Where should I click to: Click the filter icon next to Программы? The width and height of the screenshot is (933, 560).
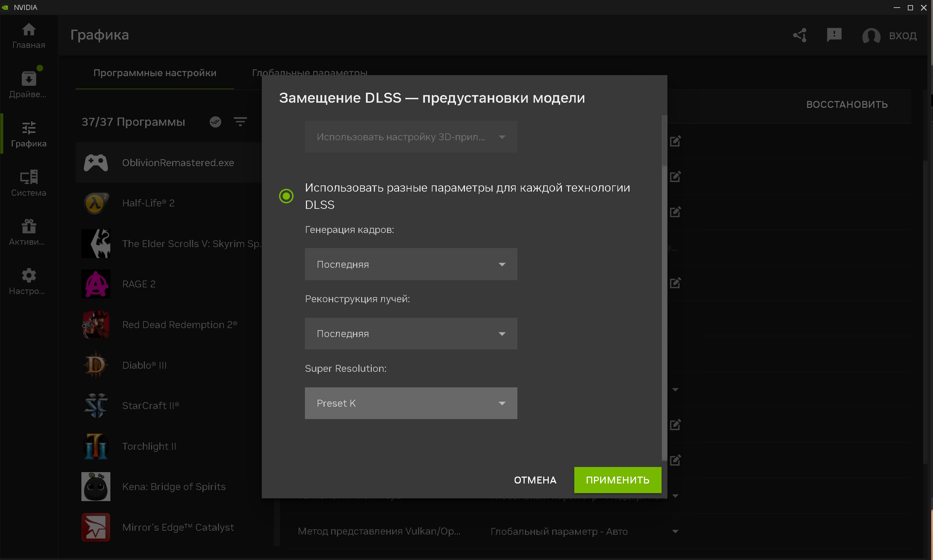coord(240,122)
